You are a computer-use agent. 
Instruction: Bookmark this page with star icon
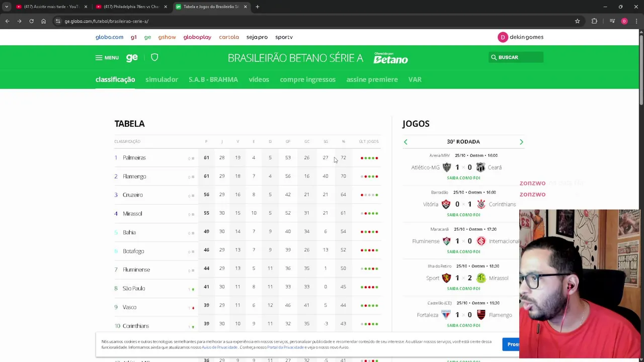tap(578, 21)
